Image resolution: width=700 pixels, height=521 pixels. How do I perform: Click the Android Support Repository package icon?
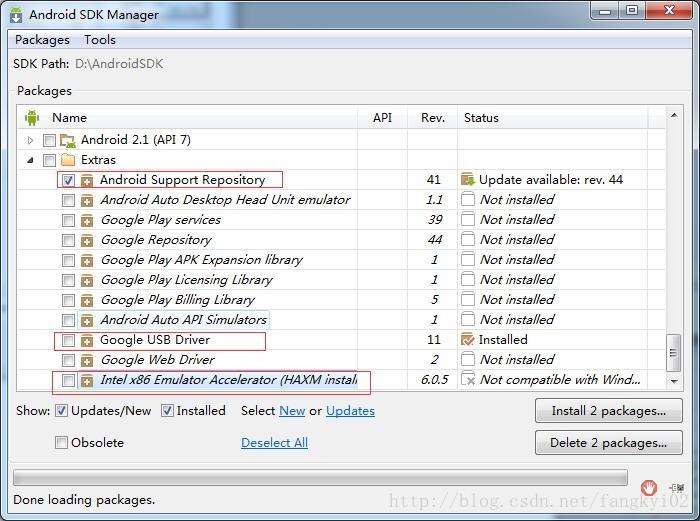point(87,180)
